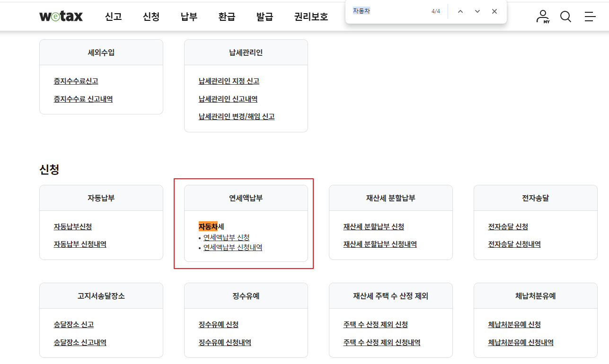Open the 환급 top menu
The width and height of the screenshot is (609, 364).
pos(227,17)
